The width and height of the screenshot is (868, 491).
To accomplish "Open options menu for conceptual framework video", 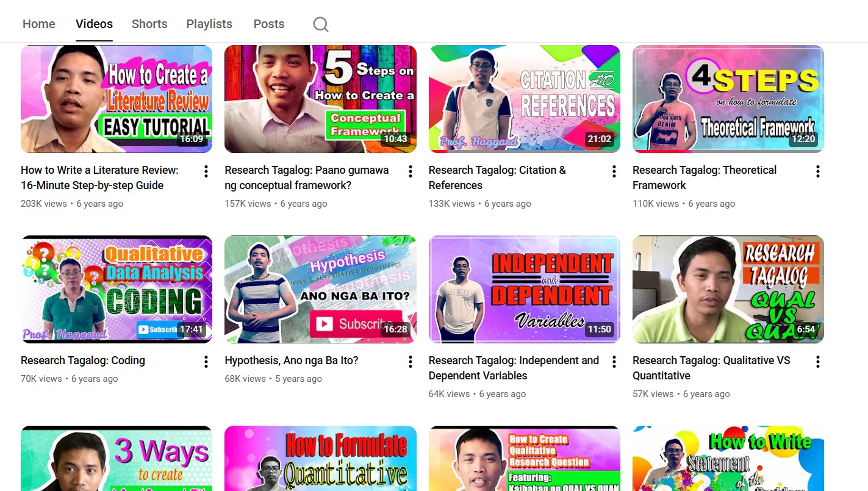I will point(410,171).
